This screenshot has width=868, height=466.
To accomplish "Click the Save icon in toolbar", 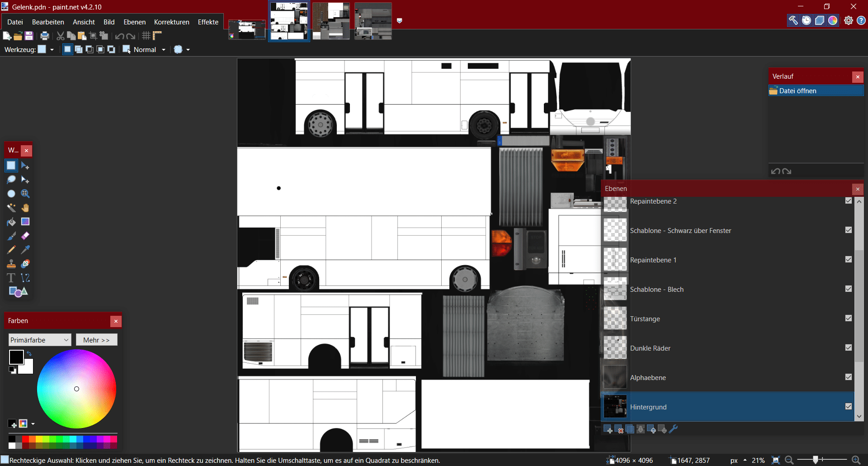I will (x=29, y=36).
